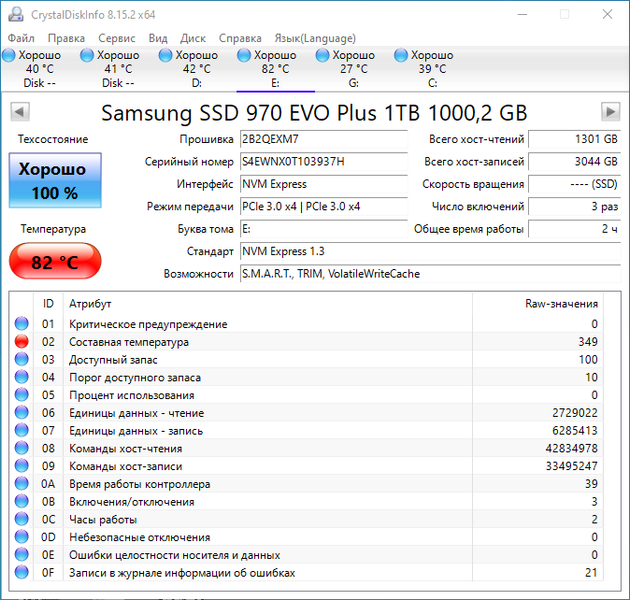The image size is (630, 600).
Task: Click total host writes value 3044 GB
Action: coord(575,162)
